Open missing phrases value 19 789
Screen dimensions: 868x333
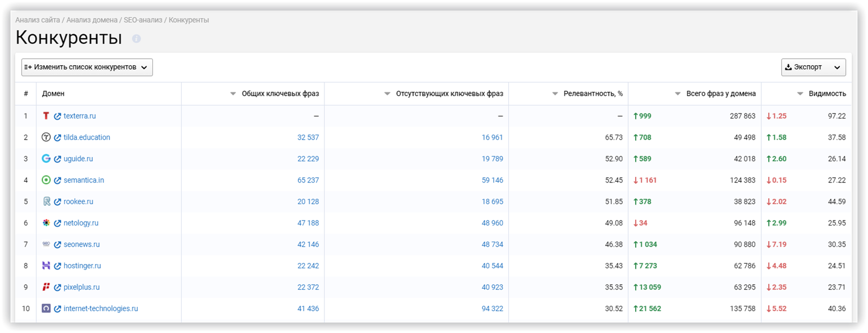pyautogui.click(x=493, y=159)
